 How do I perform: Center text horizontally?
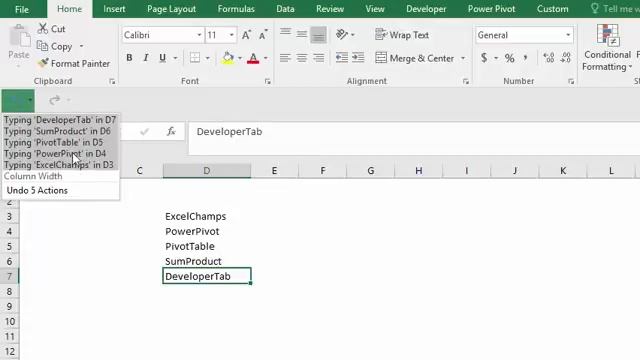(x=302, y=58)
